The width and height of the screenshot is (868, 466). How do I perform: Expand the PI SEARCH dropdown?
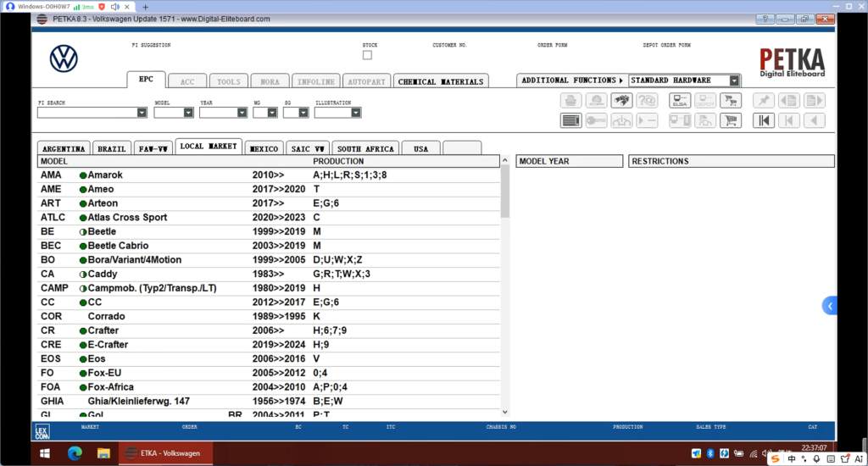pos(142,113)
